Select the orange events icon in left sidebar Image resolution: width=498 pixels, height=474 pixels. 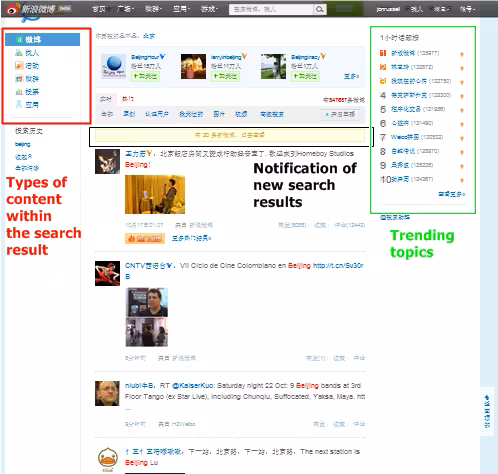tap(19, 66)
